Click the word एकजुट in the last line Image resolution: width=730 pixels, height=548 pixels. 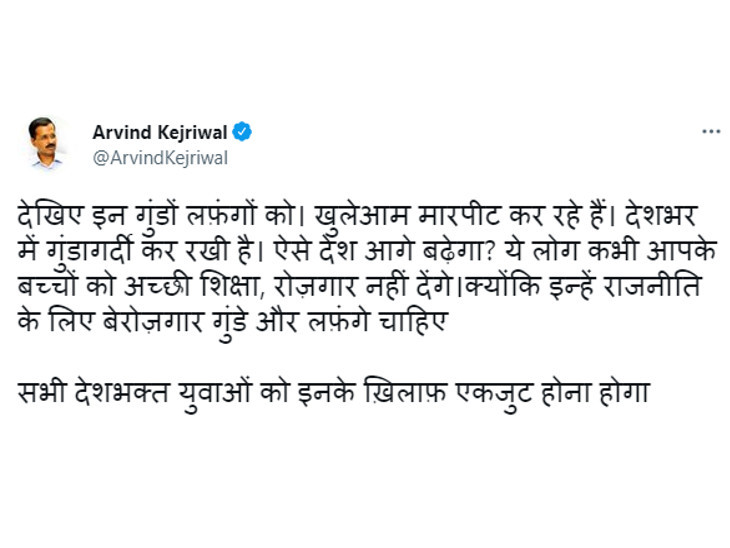click(497, 391)
